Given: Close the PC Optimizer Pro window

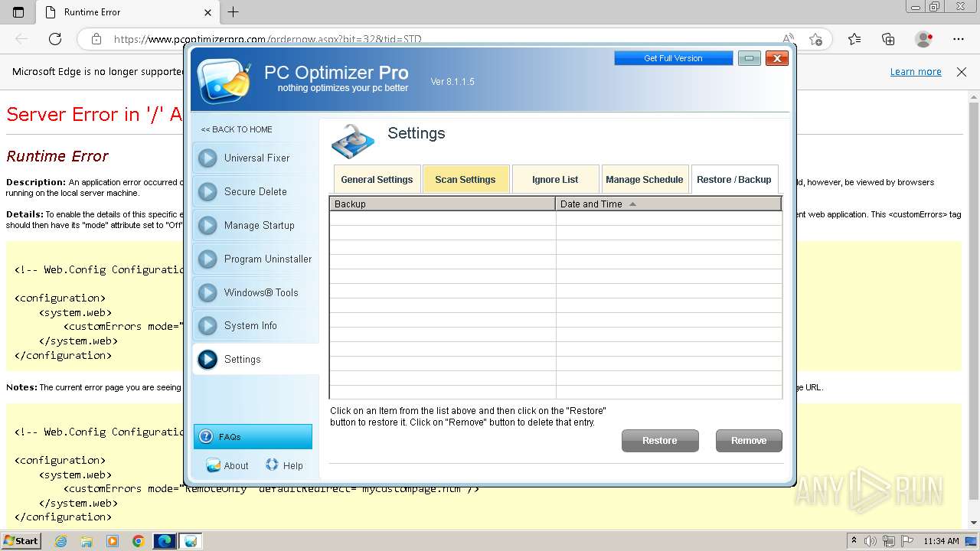Looking at the screenshot, I should tap(777, 58).
